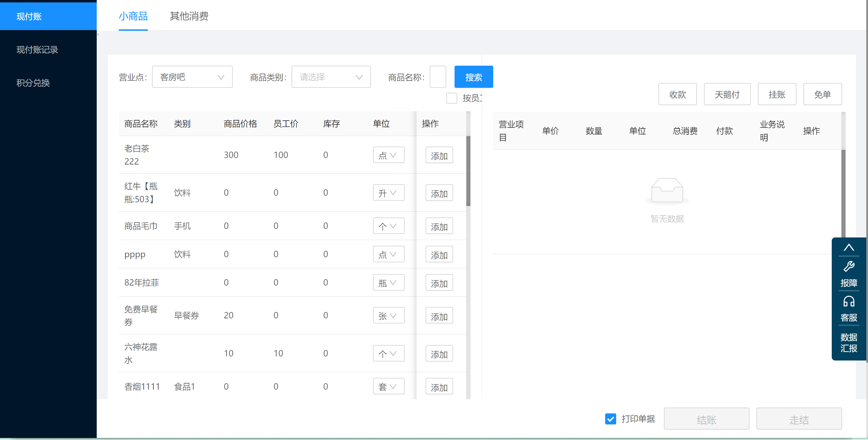Click 早餐券 category cell
This screenshot has height=440, width=868.
(187, 315)
